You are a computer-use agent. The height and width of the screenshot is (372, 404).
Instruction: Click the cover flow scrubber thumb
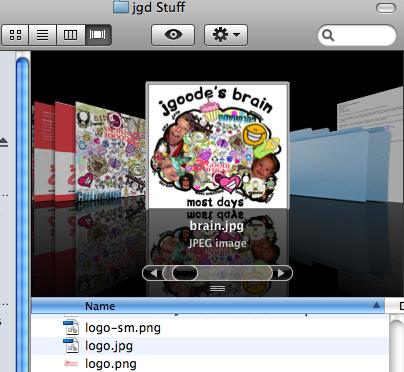click(185, 273)
